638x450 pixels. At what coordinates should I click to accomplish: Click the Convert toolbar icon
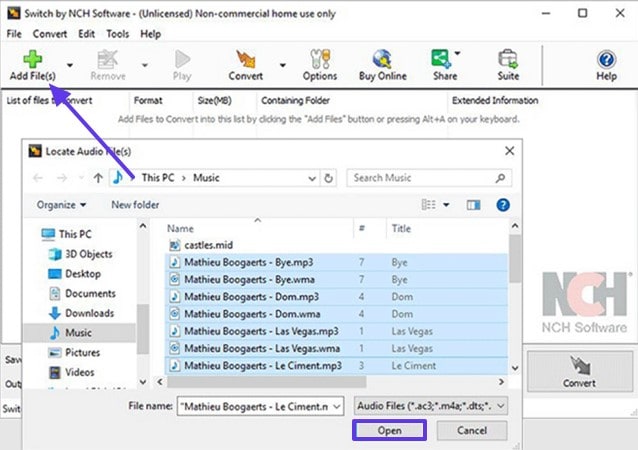point(246,59)
